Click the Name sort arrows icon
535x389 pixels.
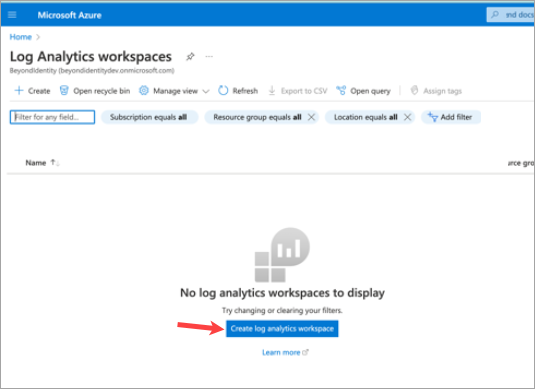click(55, 162)
